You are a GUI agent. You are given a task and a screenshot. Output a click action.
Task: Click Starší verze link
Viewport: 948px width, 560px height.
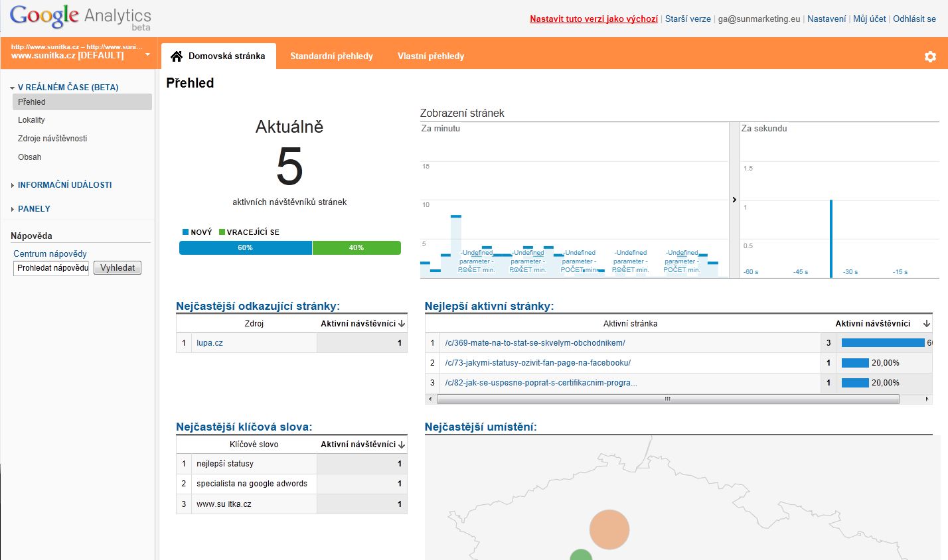688,19
